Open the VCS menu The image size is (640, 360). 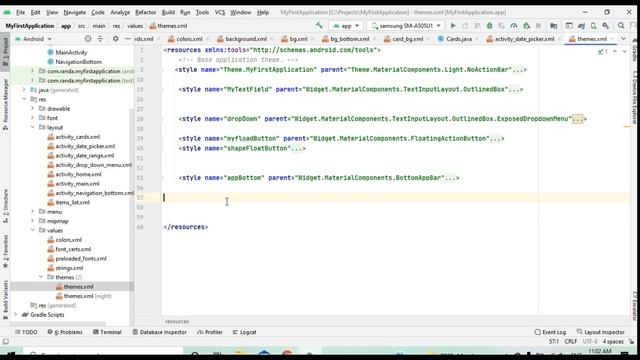point(220,12)
